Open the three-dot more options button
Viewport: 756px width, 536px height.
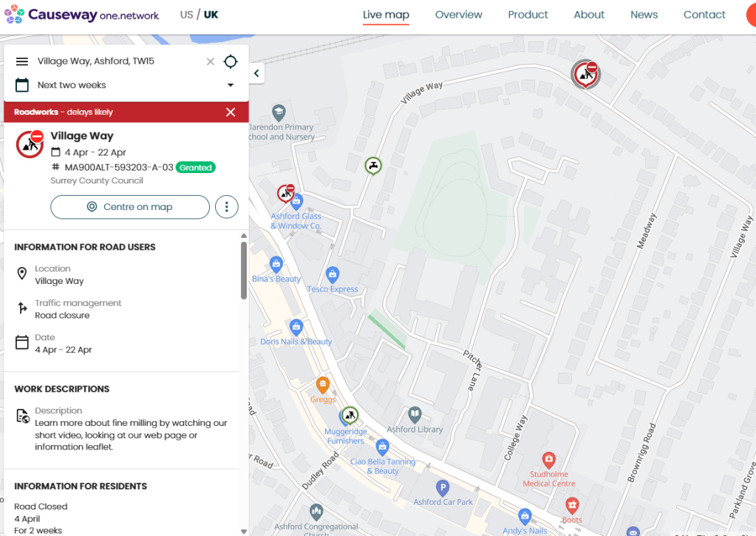click(x=227, y=207)
